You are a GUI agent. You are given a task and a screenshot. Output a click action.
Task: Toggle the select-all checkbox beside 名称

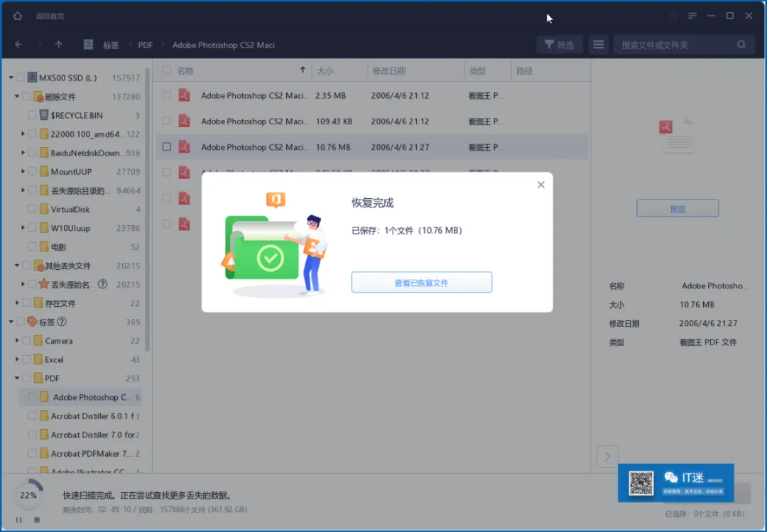click(x=167, y=70)
